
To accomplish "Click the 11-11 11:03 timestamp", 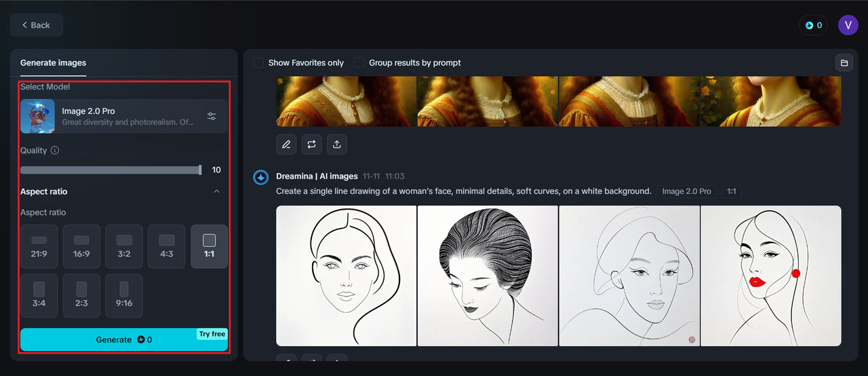I will [384, 176].
